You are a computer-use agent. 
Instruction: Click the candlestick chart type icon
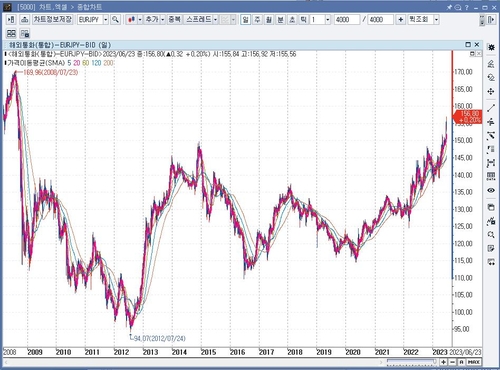coord(132,20)
